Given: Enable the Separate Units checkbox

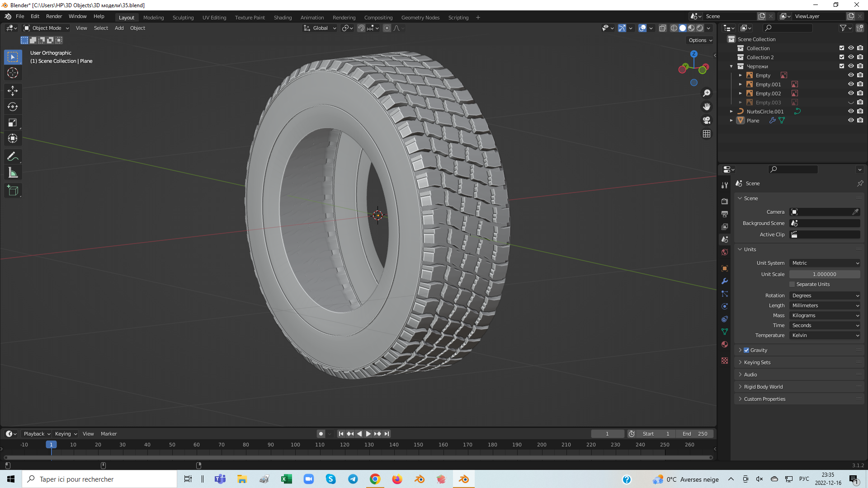Looking at the screenshot, I should pyautogui.click(x=792, y=284).
